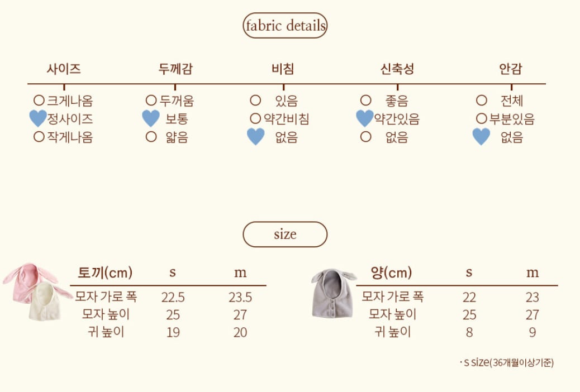Click the 토끼(cm) table header
Image resolution: width=580 pixels, height=392 pixels.
tap(105, 273)
